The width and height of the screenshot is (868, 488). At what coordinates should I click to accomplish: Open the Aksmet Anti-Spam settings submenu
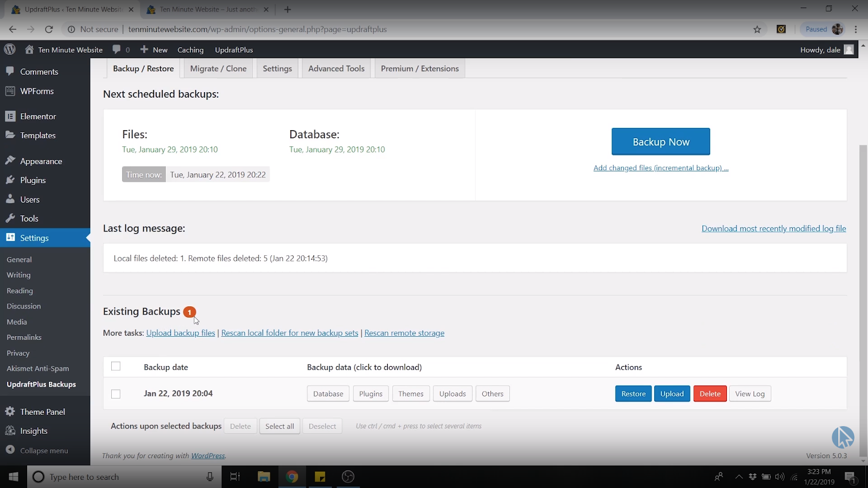tap(37, 369)
